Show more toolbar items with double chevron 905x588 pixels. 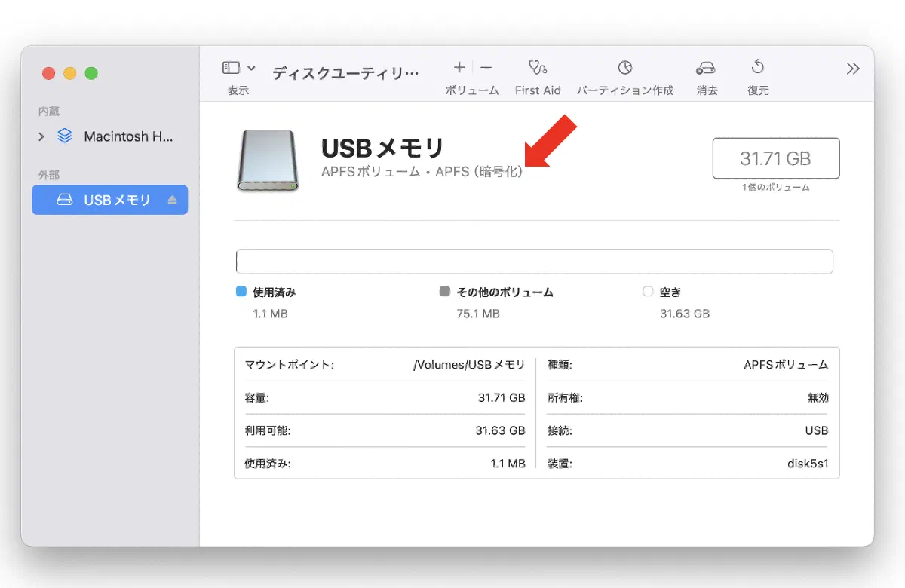coord(853,69)
